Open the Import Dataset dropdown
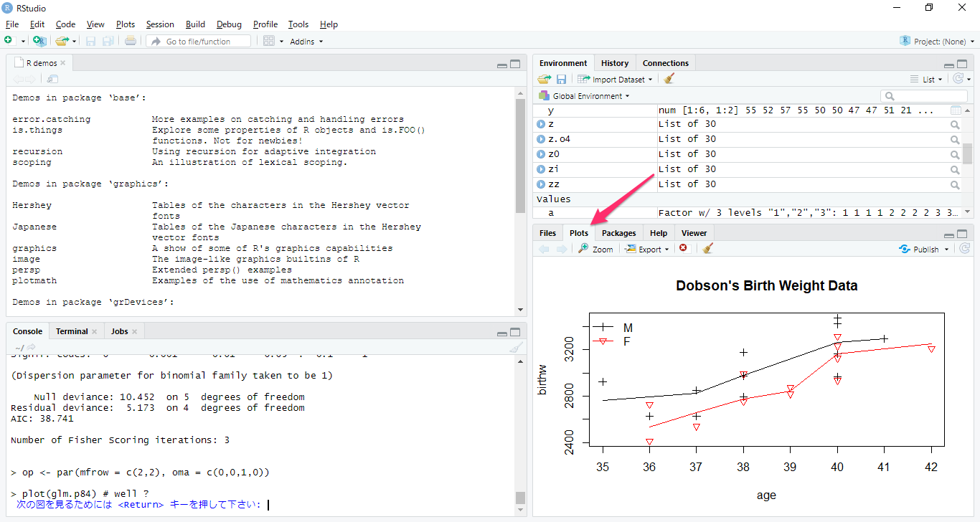Screen dimensions: 980x522 tap(616, 79)
